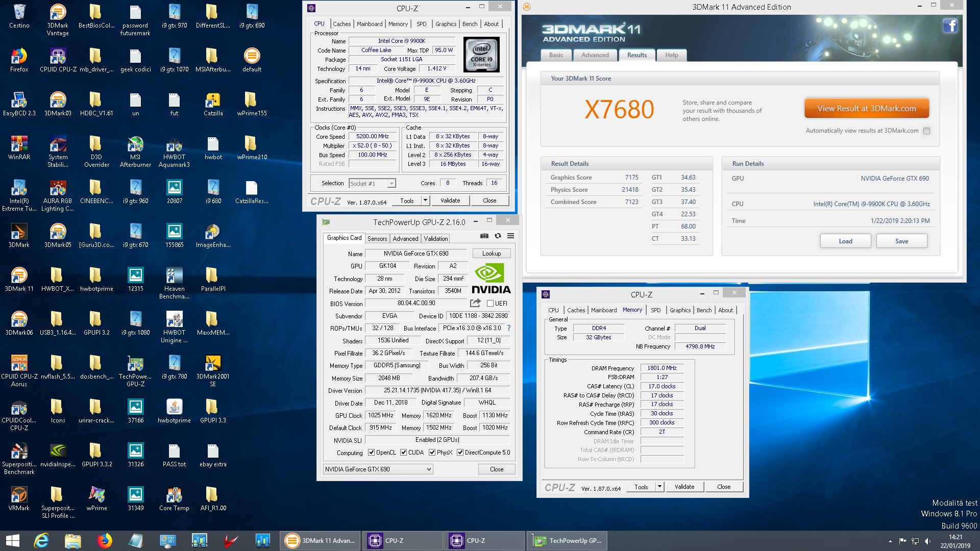Open the Advanced tab in GPU-Z

point(405,239)
